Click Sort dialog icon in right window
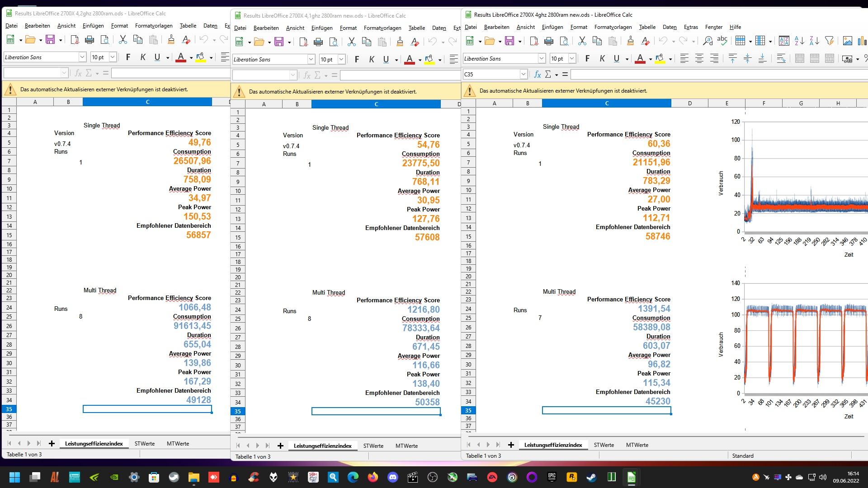Screen dimensions: 868x488 [784, 41]
